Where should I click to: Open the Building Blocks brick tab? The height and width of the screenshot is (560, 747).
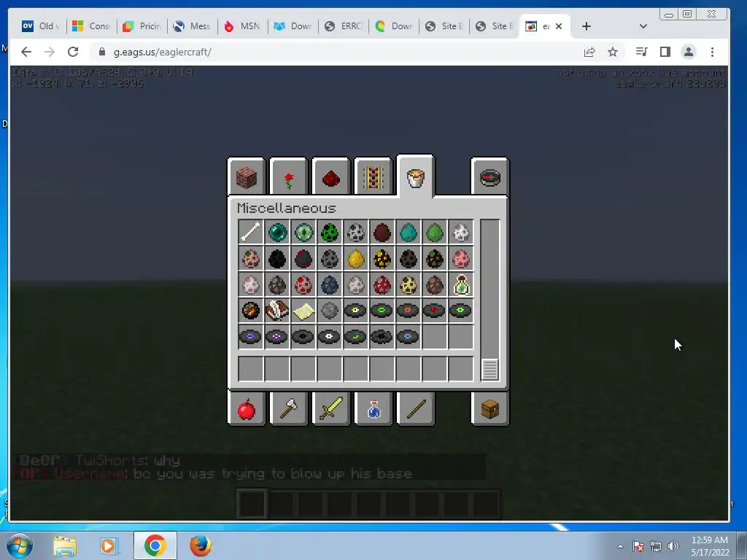tap(247, 176)
